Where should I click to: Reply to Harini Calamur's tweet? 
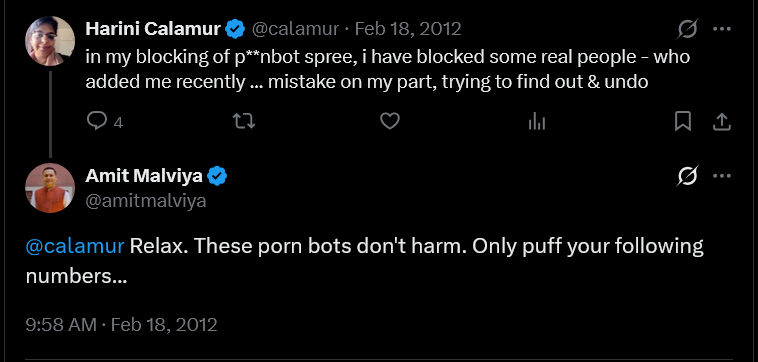pyautogui.click(x=97, y=121)
